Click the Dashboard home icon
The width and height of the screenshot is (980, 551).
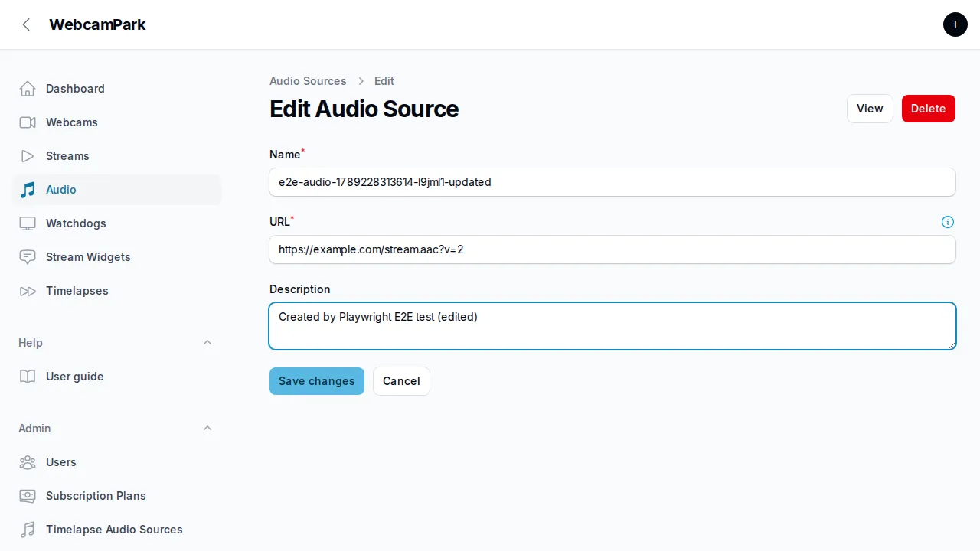pos(28,89)
